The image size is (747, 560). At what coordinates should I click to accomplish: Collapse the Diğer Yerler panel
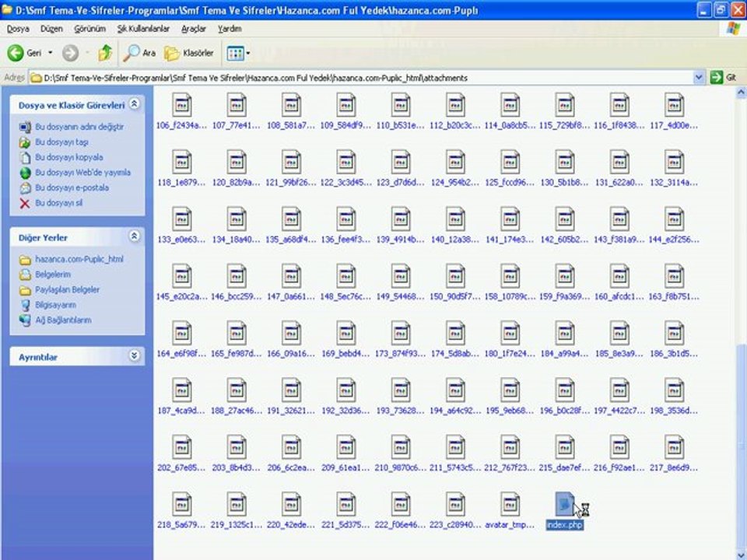(x=135, y=236)
